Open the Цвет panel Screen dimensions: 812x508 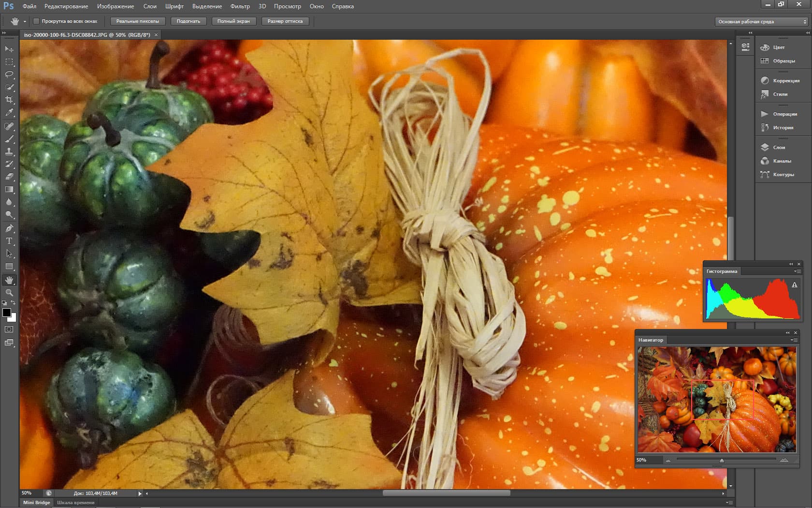click(778, 47)
